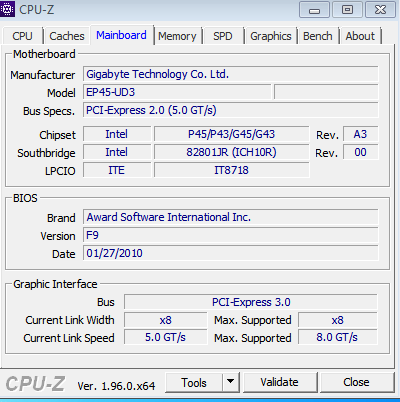
Task: Click the Bus Specs PCI-Express 2.0 field
Action: (231, 110)
